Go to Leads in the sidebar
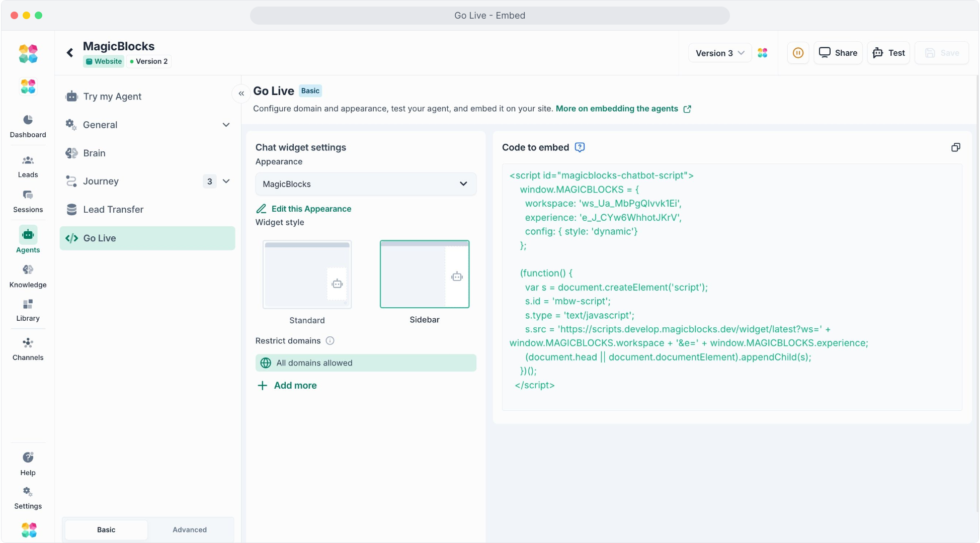Viewport: 980px width, 543px height. coord(28,166)
